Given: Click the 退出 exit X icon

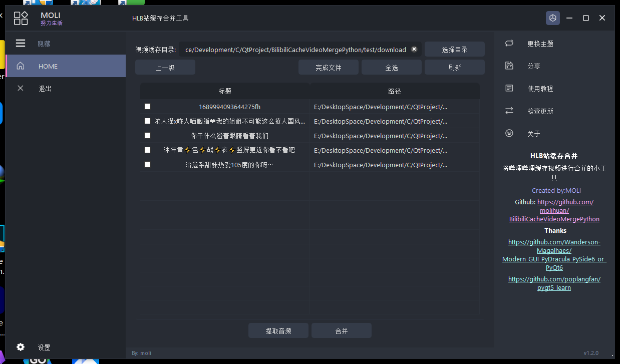Looking at the screenshot, I should tap(20, 88).
